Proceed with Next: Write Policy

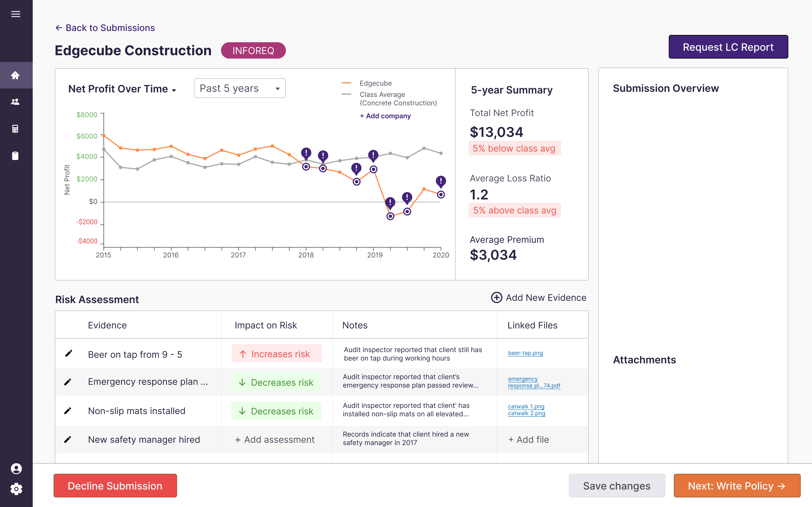tap(737, 486)
